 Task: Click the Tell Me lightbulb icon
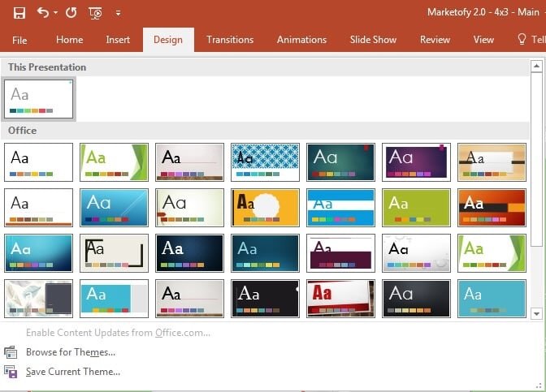pyautogui.click(x=522, y=40)
